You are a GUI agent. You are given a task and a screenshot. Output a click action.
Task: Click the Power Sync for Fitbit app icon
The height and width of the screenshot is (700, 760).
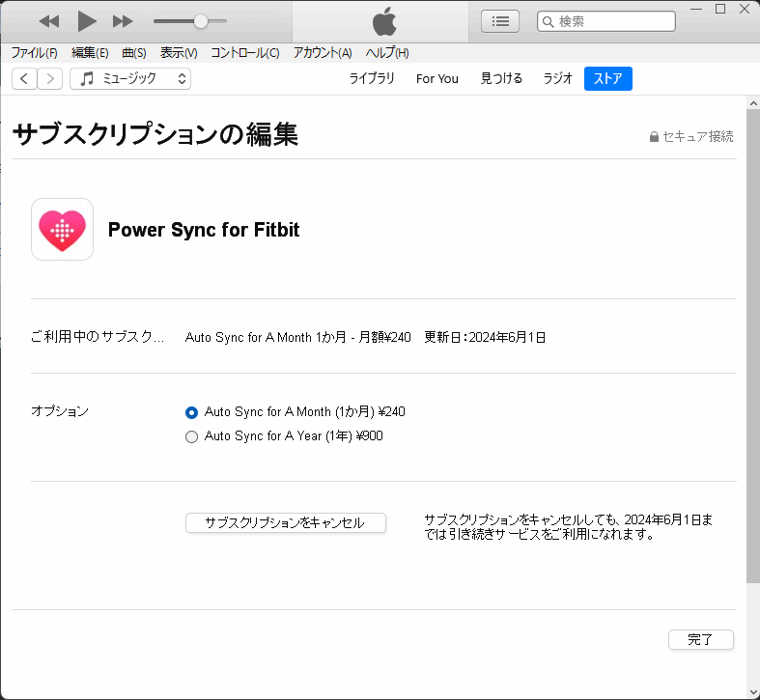click(x=63, y=230)
